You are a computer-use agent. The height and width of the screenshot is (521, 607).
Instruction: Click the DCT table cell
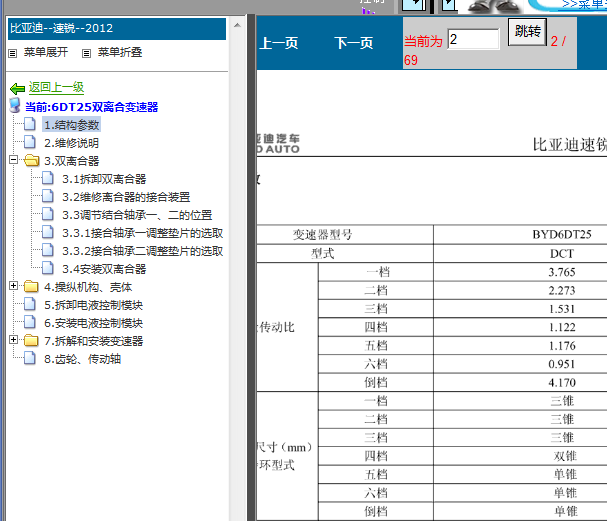tap(562, 254)
